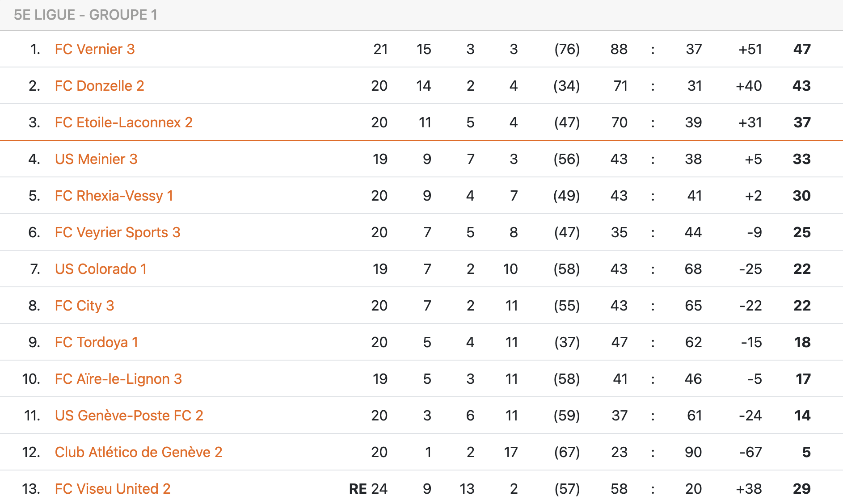Image resolution: width=843 pixels, height=504 pixels.
Task: Open the FC City 3 team page
Action: pyautogui.click(x=84, y=306)
